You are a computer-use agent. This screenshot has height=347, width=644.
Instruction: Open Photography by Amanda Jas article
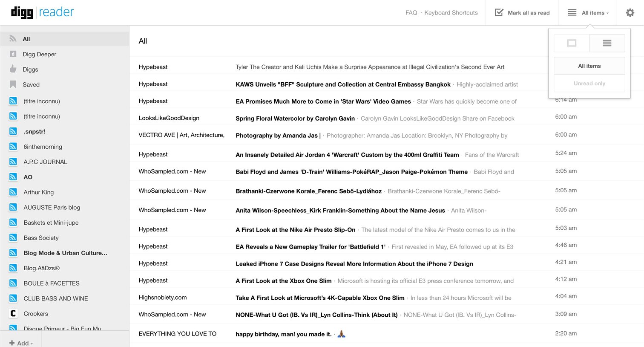[x=278, y=136]
